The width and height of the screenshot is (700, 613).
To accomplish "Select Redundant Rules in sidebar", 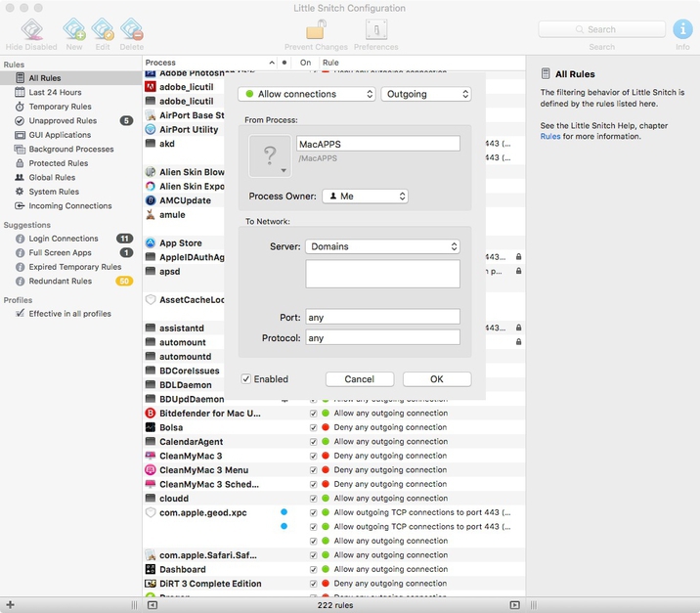I will [x=60, y=282].
